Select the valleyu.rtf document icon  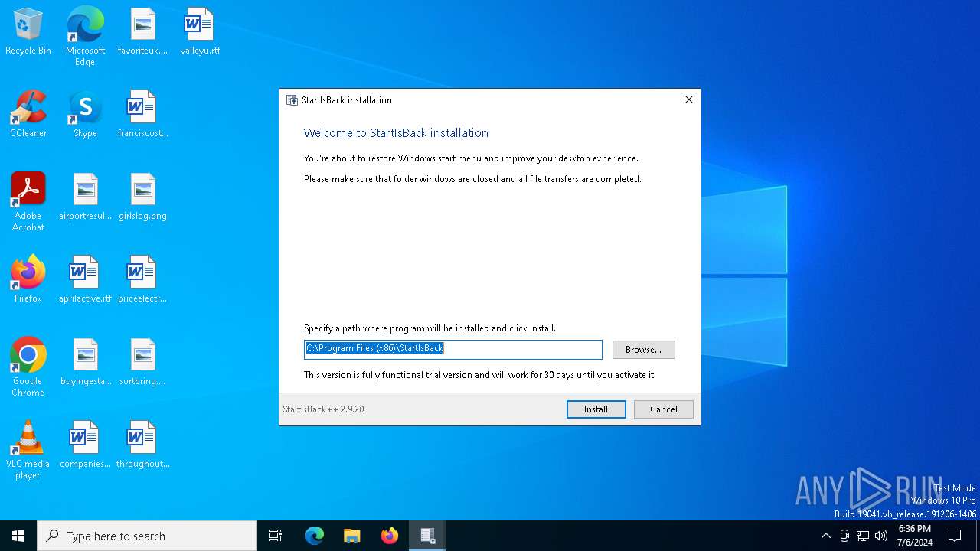[200, 32]
